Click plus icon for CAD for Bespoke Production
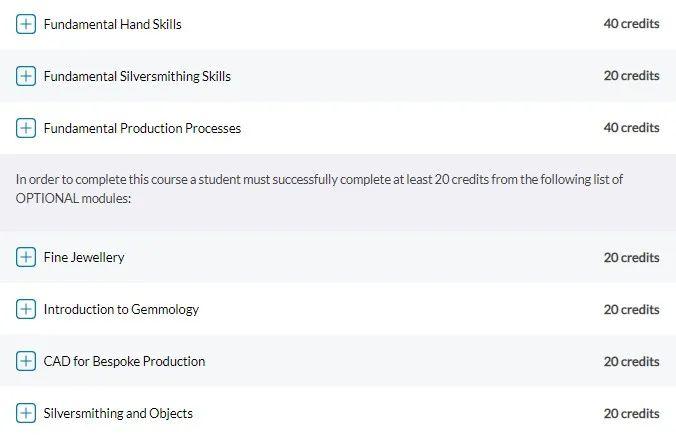Screen dimensions: 676x437 point(26,361)
